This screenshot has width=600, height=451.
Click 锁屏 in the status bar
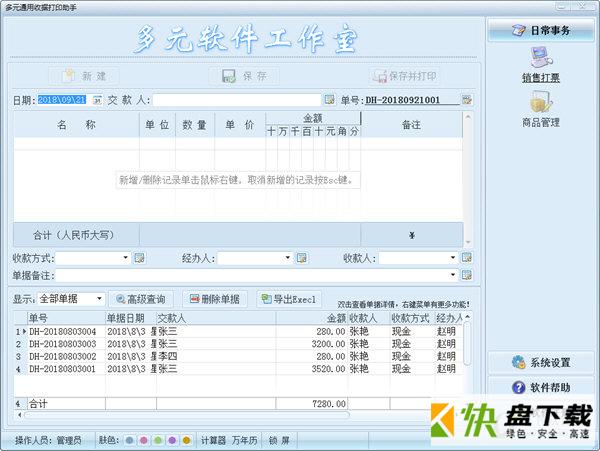point(279,441)
